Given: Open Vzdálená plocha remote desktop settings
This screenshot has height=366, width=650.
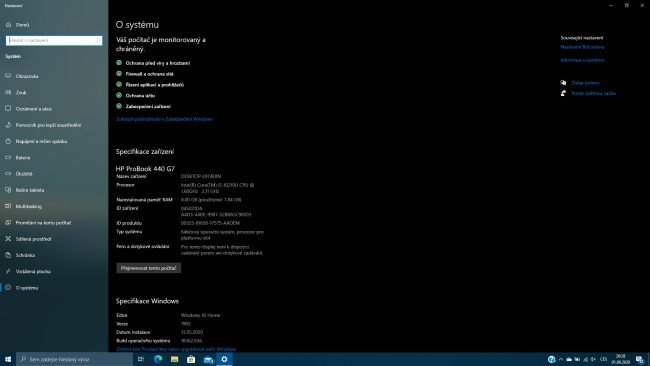Looking at the screenshot, I should point(28,271).
